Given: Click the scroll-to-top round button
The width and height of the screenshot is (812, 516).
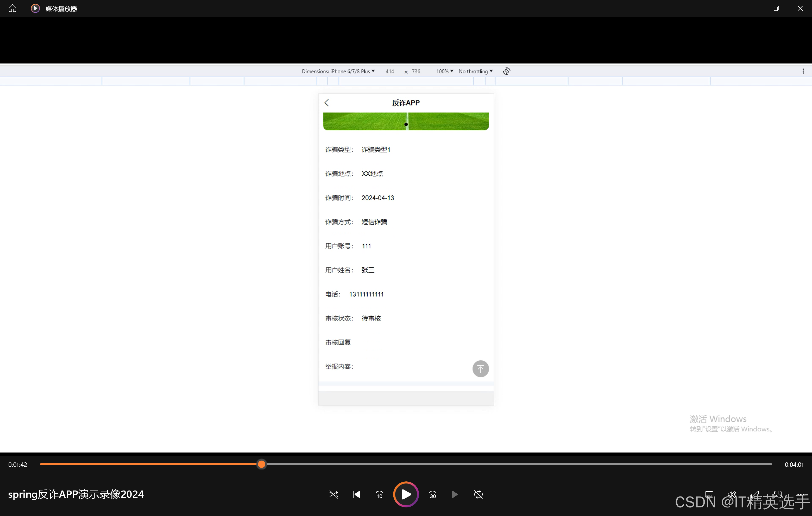Looking at the screenshot, I should [481, 369].
